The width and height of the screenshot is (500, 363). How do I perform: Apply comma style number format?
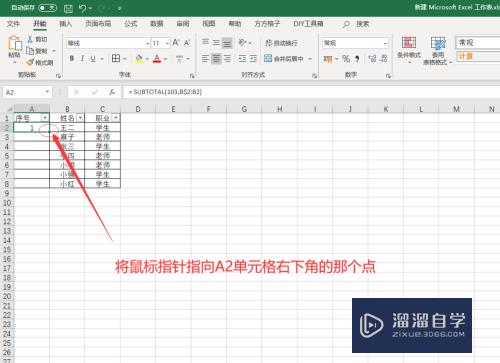click(357, 59)
